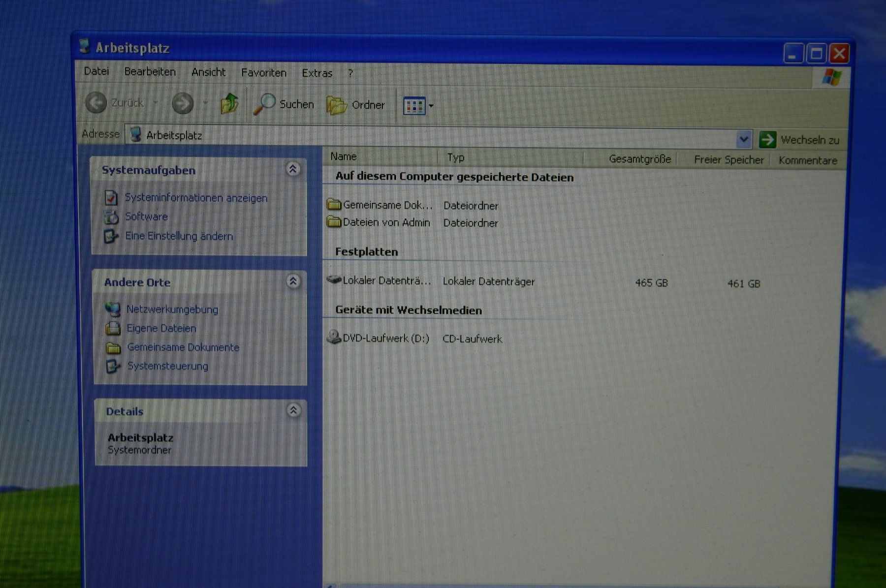This screenshot has height=588, width=886.
Task: Click the Systemsteuerung icon
Action: (x=113, y=366)
